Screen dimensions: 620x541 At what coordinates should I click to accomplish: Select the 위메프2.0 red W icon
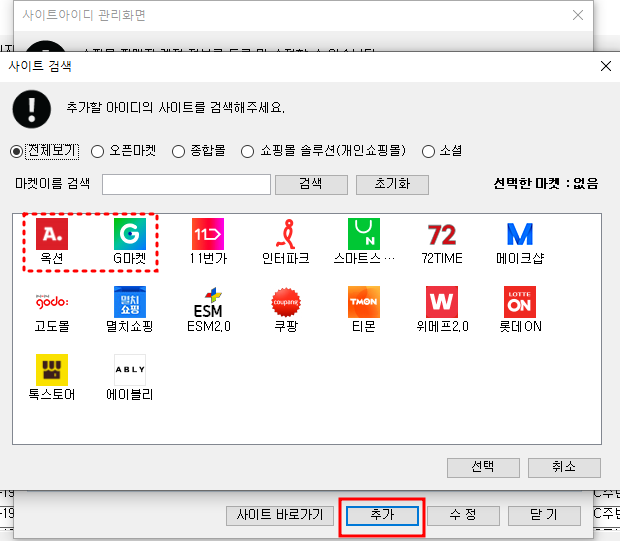point(442,302)
